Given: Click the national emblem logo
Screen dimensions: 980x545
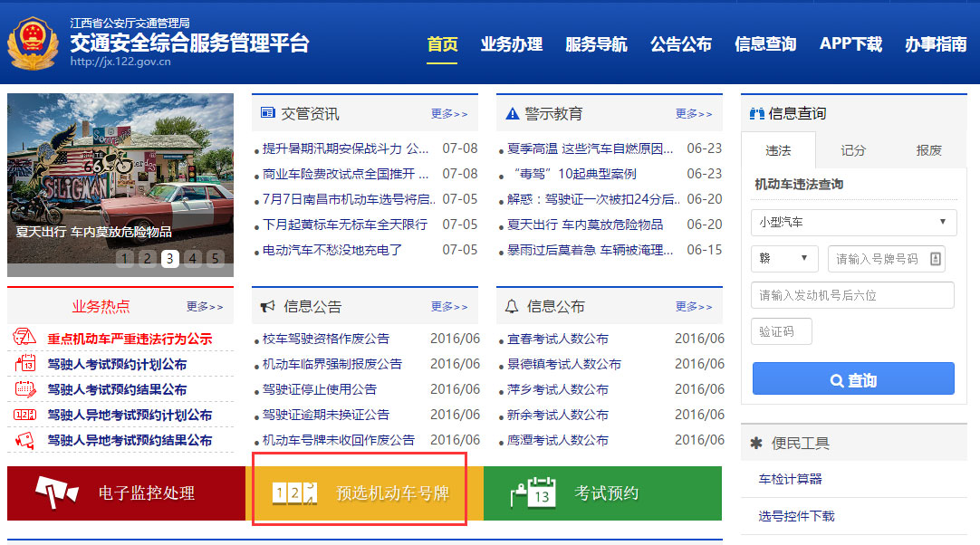Looking at the screenshot, I should point(34,42).
